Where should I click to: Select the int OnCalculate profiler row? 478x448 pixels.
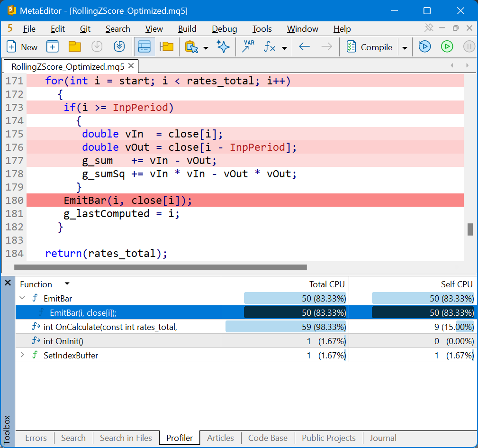[246, 327]
